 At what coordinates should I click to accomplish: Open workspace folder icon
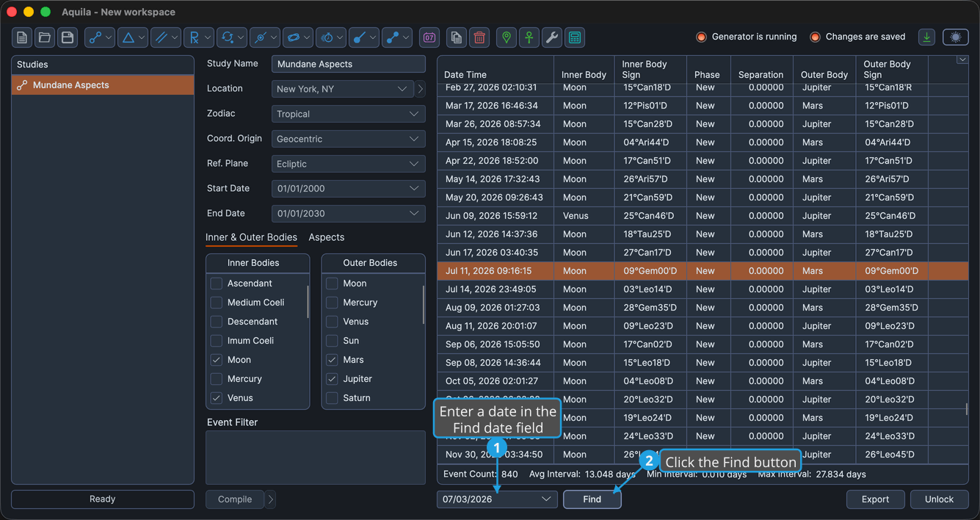point(45,37)
